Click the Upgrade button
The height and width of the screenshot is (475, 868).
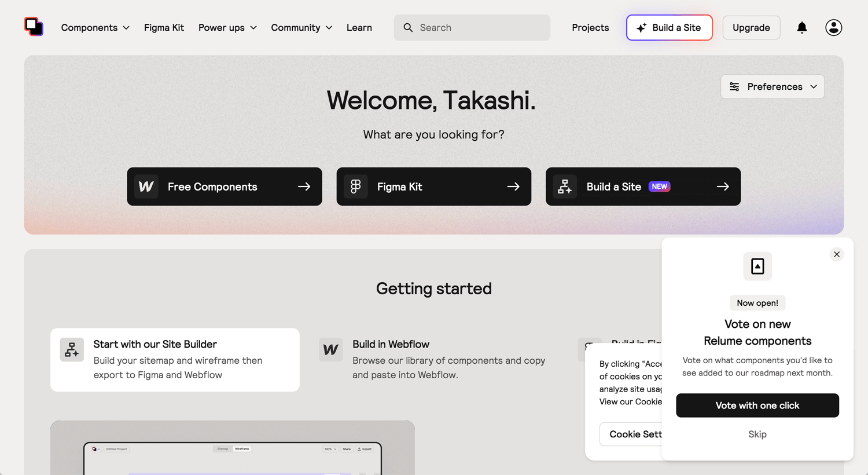click(x=751, y=28)
